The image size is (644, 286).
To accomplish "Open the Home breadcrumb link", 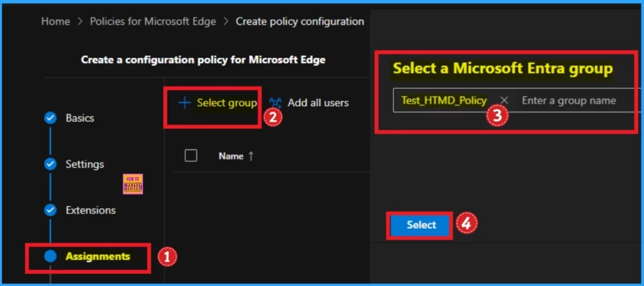I will point(55,21).
